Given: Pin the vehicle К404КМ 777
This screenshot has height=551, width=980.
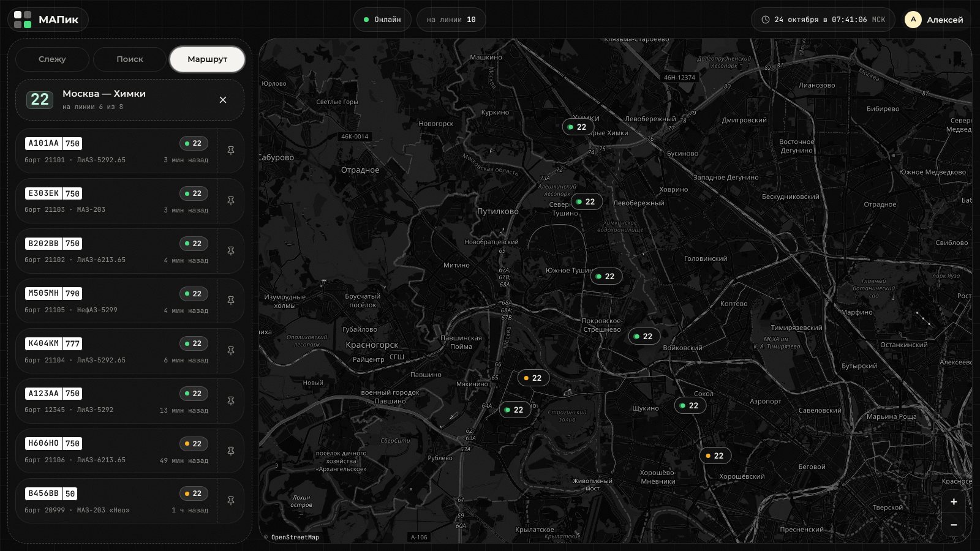Looking at the screenshot, I should pyautogui.click(x=231, y=351).
